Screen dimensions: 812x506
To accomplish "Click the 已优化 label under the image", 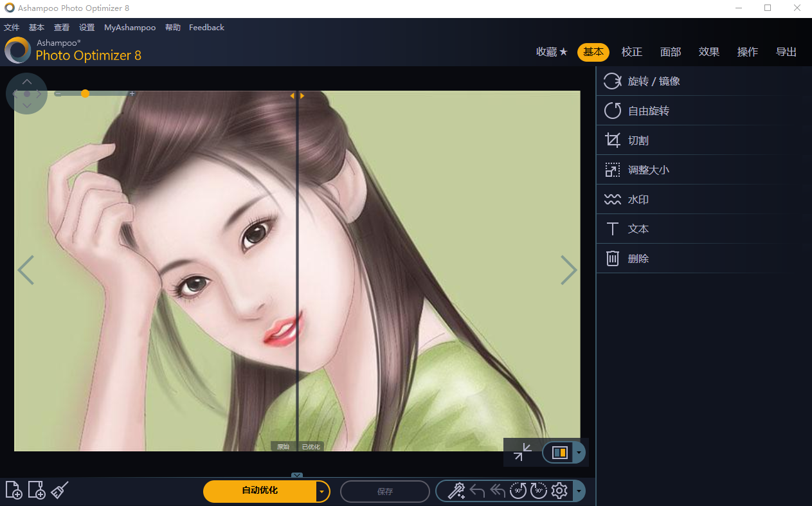I will click(311, 447).
